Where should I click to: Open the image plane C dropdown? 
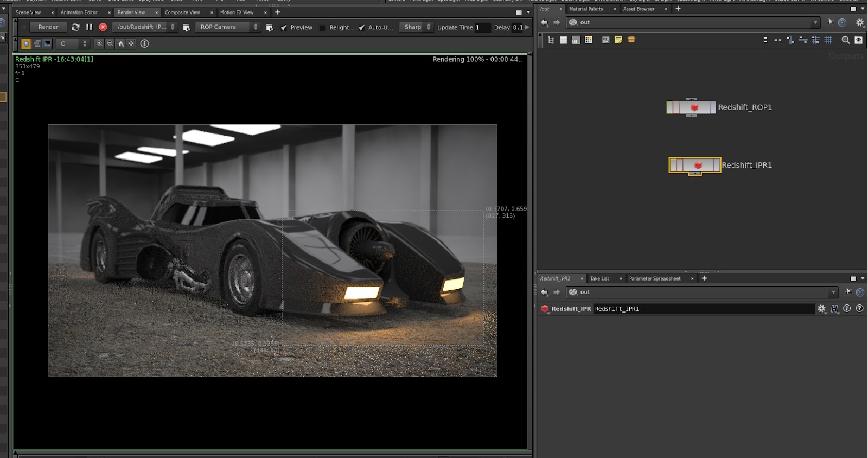(73, 43)
